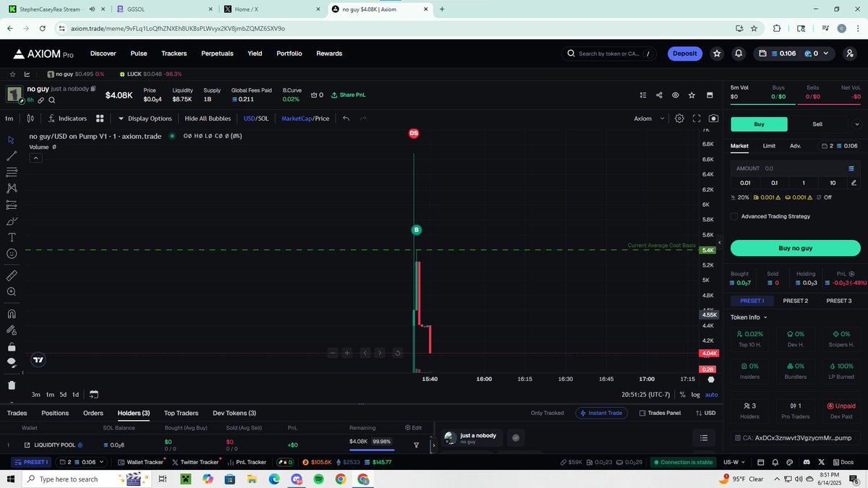This screenshot has width=868, height=488.
Task: Click the Deposit button
Action: (684, 53)
